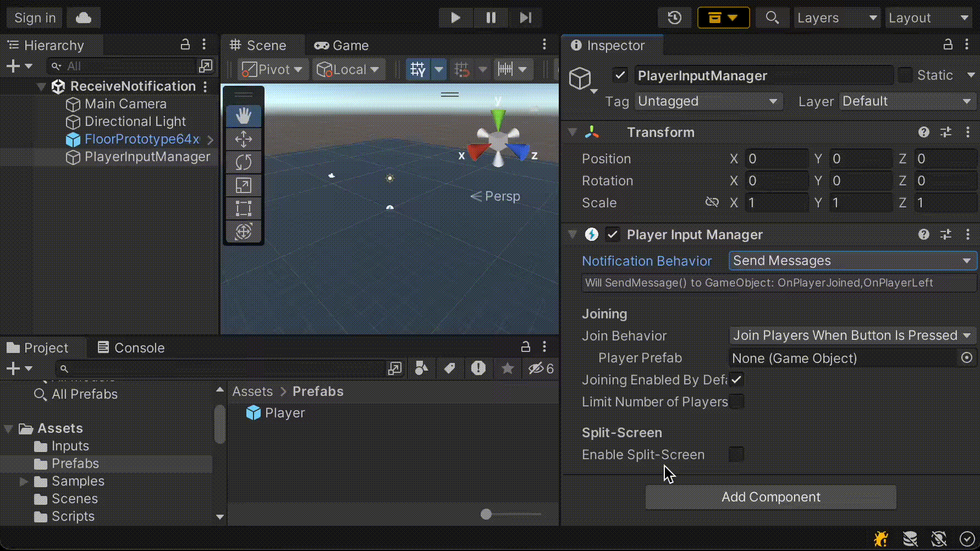Click the Add Component button
980x551 pixels.
[771, 497]
